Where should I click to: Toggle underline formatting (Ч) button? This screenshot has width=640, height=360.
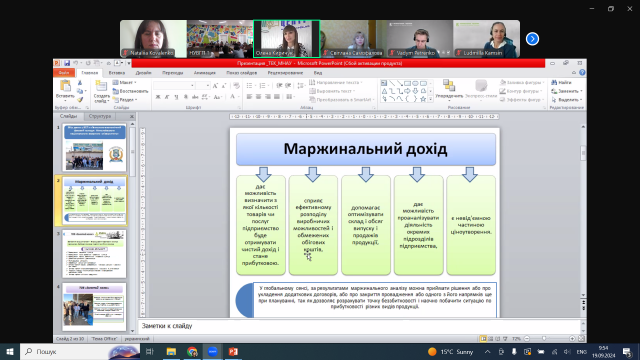(176, 97)
